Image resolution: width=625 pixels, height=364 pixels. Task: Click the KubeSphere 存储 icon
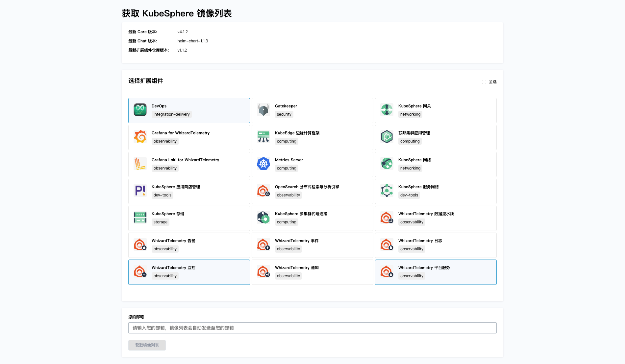coord(140,217)
